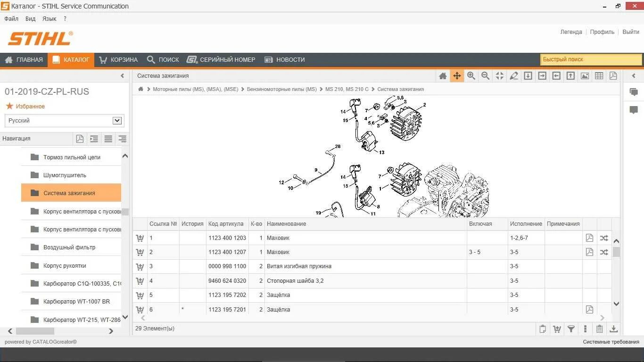The width and height of the screenshot is (644, 362).
Task: Click the indent tree view icon in Навигация
Action: [x=94, y=139]
